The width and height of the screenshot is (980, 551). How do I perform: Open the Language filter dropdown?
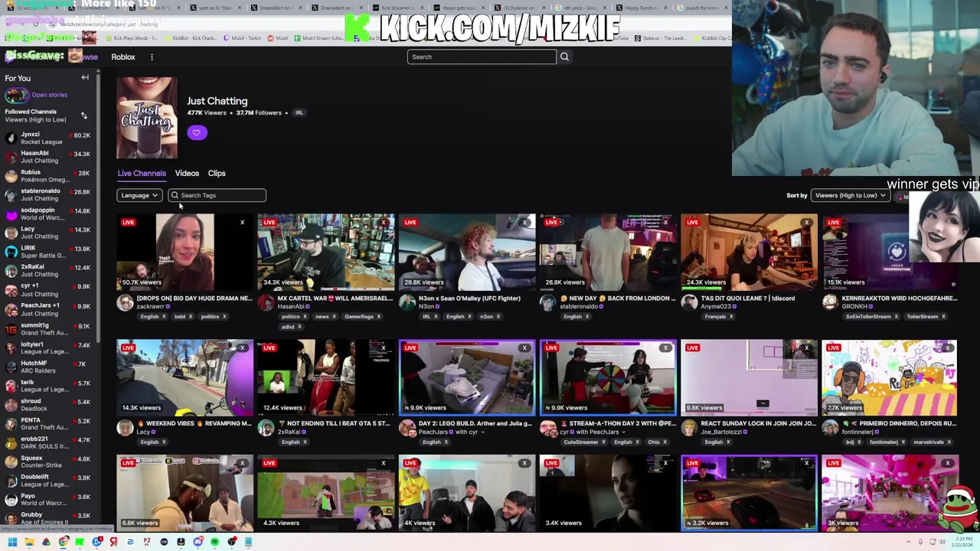pos(139,195)
